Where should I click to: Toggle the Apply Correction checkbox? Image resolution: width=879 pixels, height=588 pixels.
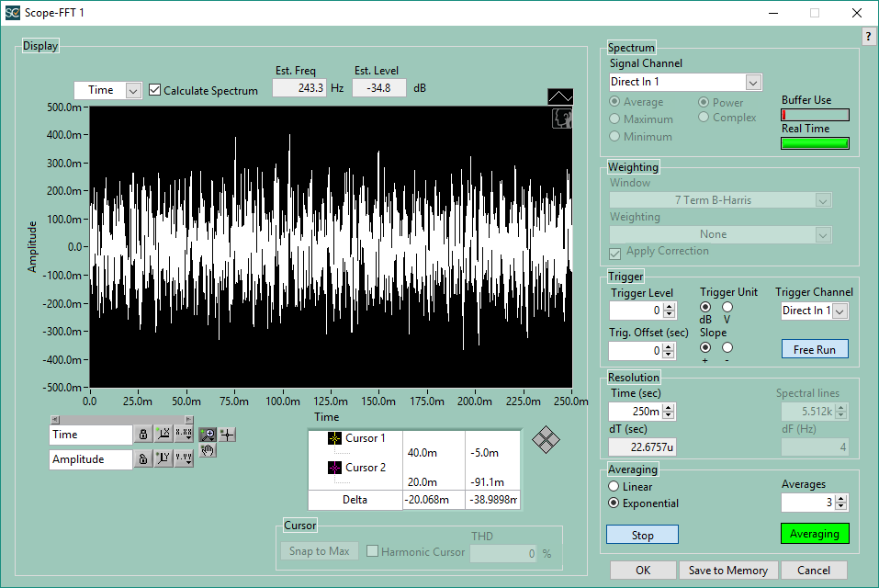pos(615,254)
